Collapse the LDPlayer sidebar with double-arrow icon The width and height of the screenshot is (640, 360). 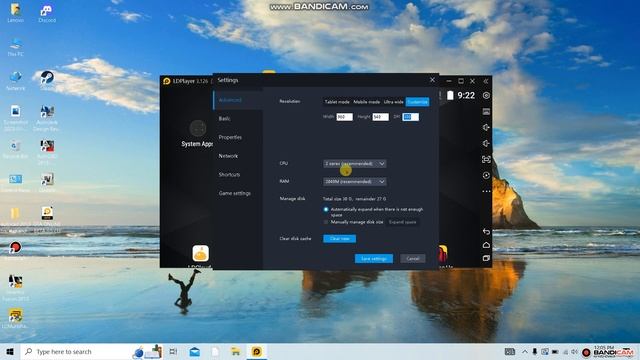point(486,81)
